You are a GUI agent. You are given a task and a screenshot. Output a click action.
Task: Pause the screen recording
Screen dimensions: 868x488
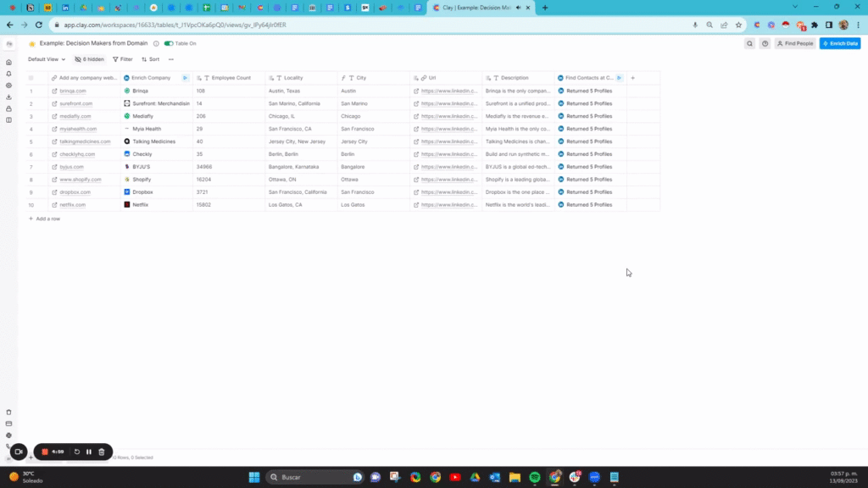pos(88,452)
